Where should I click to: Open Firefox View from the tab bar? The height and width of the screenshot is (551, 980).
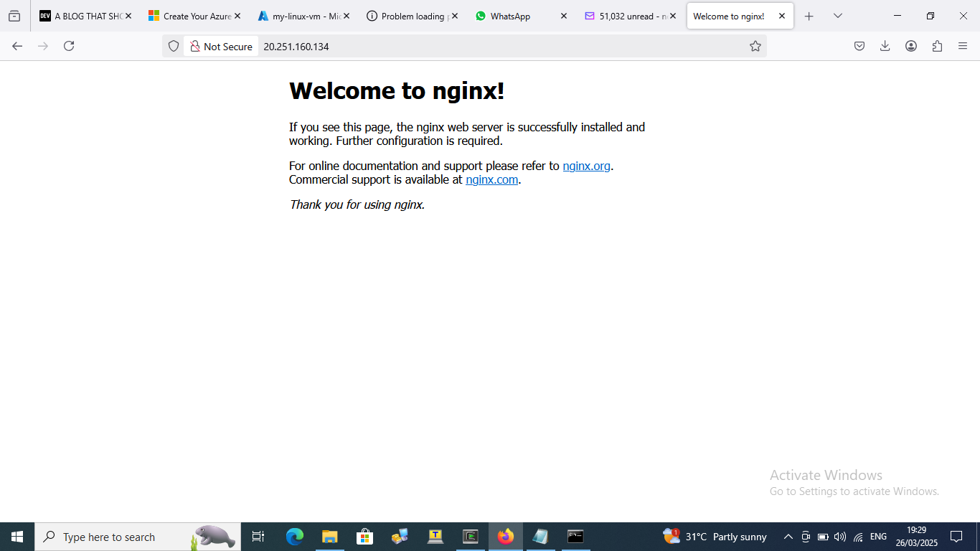pyautogui.click(x=14, y=16)
